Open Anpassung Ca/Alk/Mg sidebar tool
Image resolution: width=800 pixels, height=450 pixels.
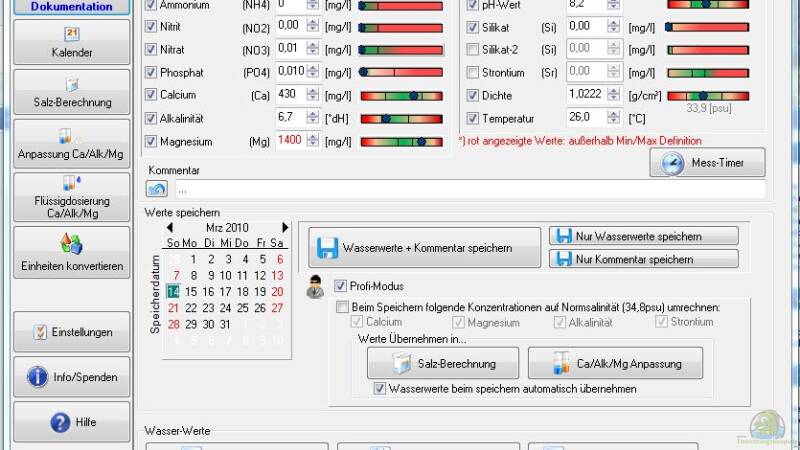pyautogui.click(x=71, y=144)
